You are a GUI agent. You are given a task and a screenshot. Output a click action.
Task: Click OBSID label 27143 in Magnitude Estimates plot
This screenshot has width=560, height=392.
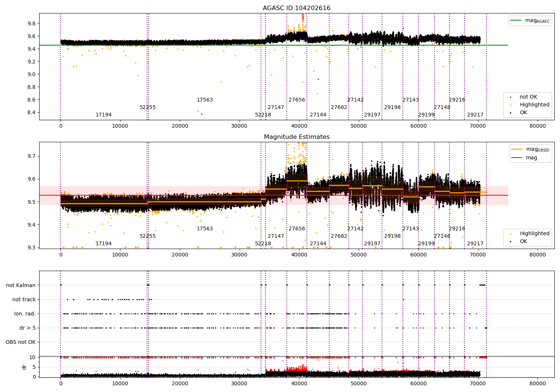click(411, 229)
